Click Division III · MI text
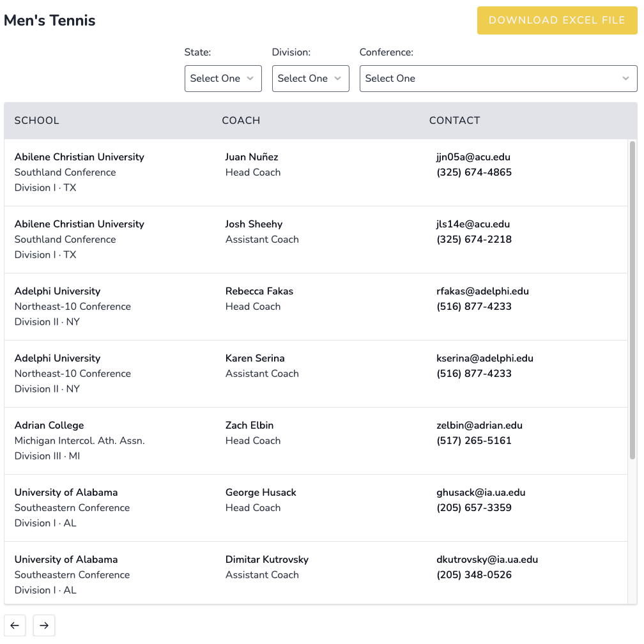Screen dimensions: 644x644 click(47, 456)
